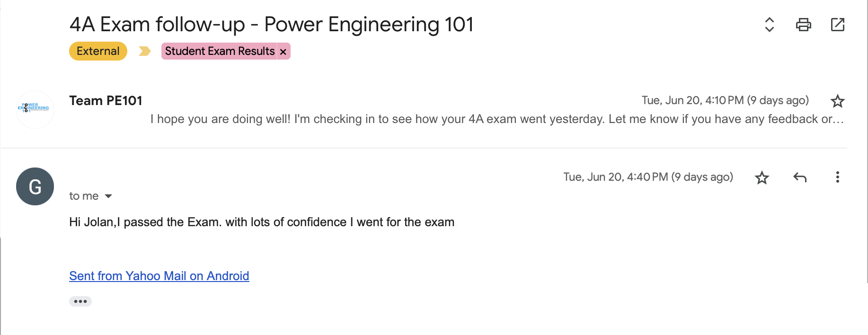Open the Student Exam Results label
Viewport: 868px width, 335px height.
point(220,51)
